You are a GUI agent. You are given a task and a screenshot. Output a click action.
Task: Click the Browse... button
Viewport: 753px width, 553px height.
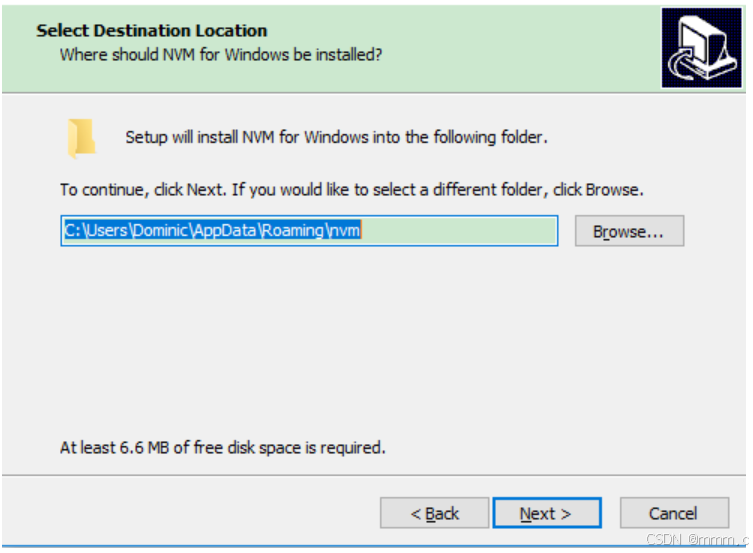click(x=629, y=231)
